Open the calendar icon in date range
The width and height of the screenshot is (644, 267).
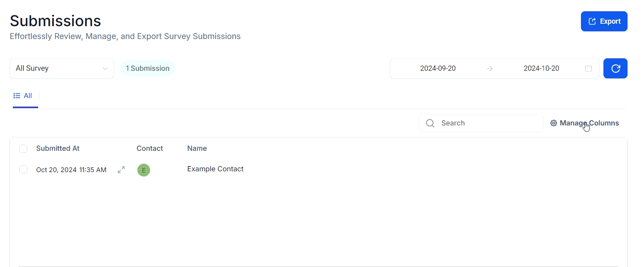(589, 68)
